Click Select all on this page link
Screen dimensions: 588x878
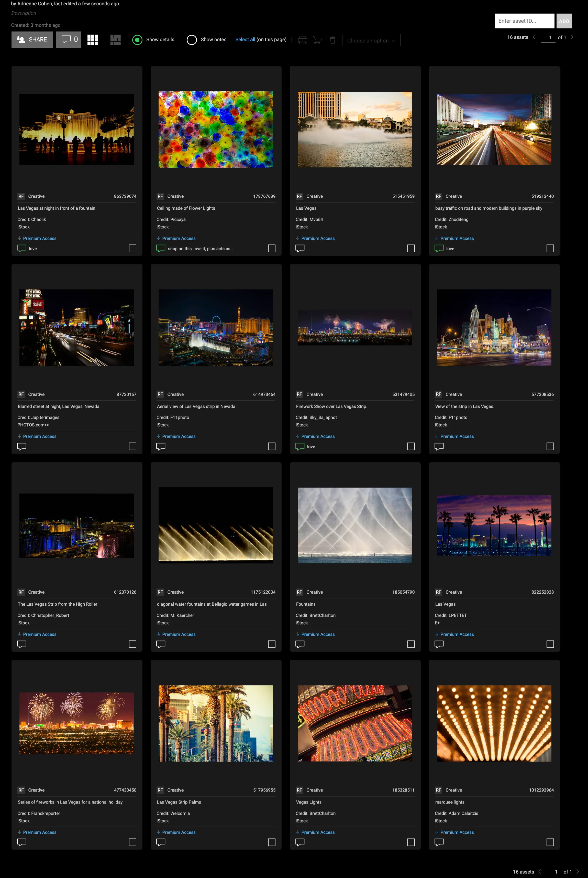tap(245, 39)
